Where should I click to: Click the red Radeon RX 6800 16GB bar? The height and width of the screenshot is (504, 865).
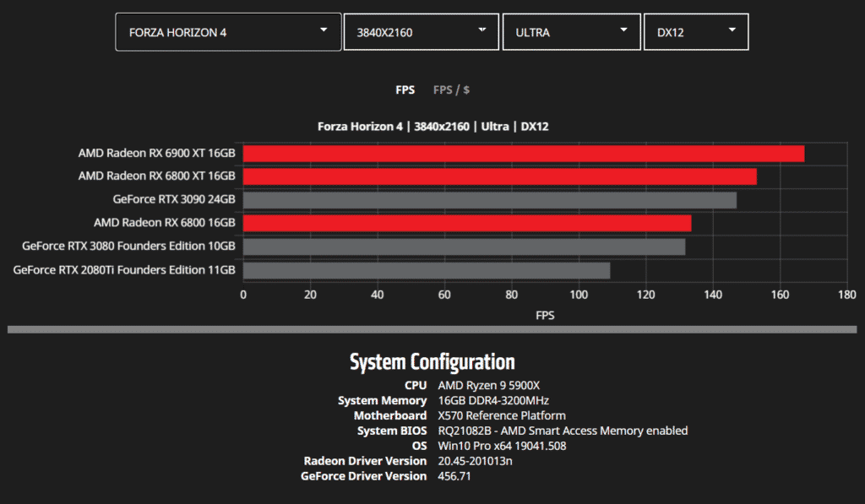(467, 223)
